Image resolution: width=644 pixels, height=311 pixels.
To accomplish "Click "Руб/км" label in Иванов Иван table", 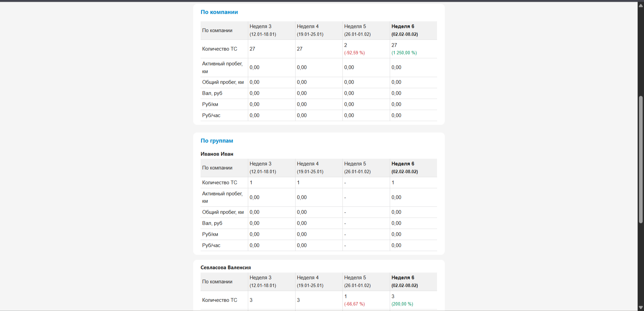I will [210, 234].
